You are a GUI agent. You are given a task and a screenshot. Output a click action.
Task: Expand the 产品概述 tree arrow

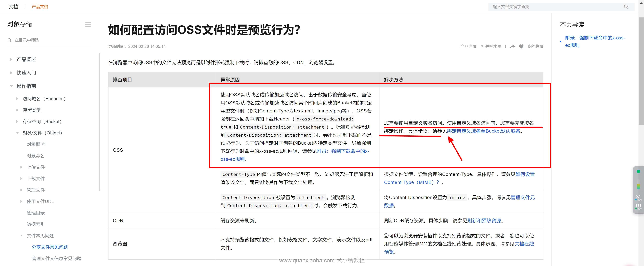coord(11,59)
